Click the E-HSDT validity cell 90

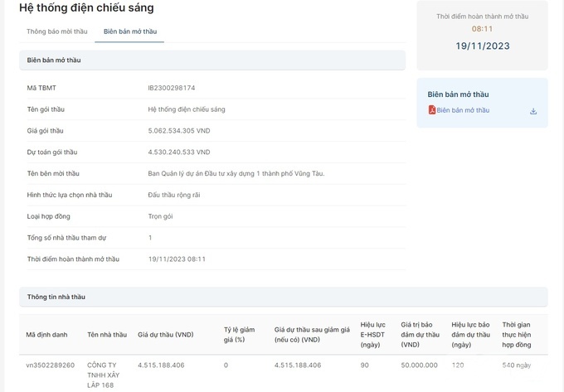click(x=364, y=365)
